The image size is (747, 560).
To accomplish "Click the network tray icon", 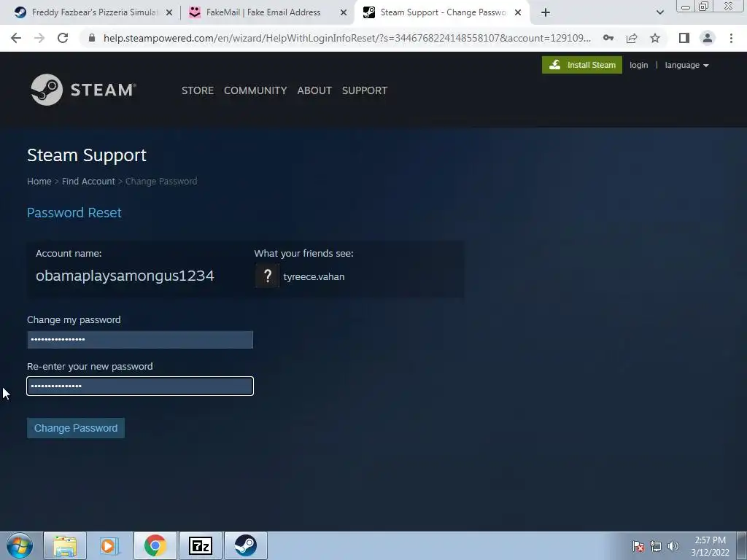I will coord(656,546).
